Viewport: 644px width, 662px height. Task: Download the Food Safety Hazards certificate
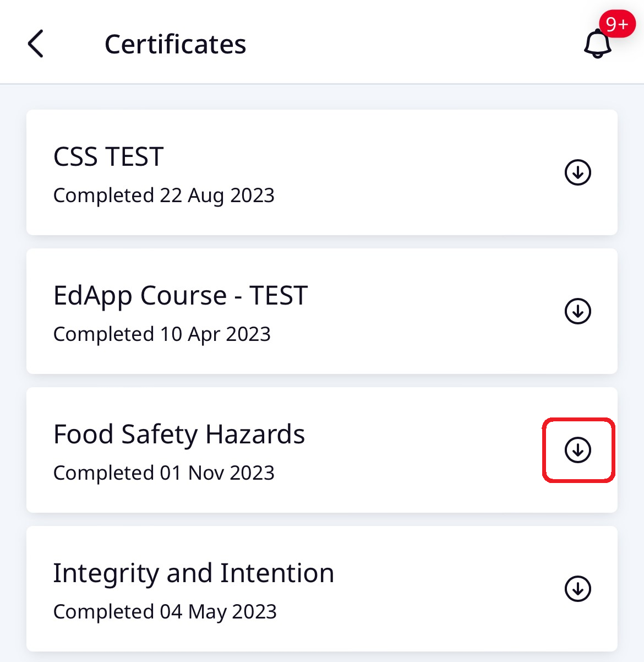pos(577,450)
